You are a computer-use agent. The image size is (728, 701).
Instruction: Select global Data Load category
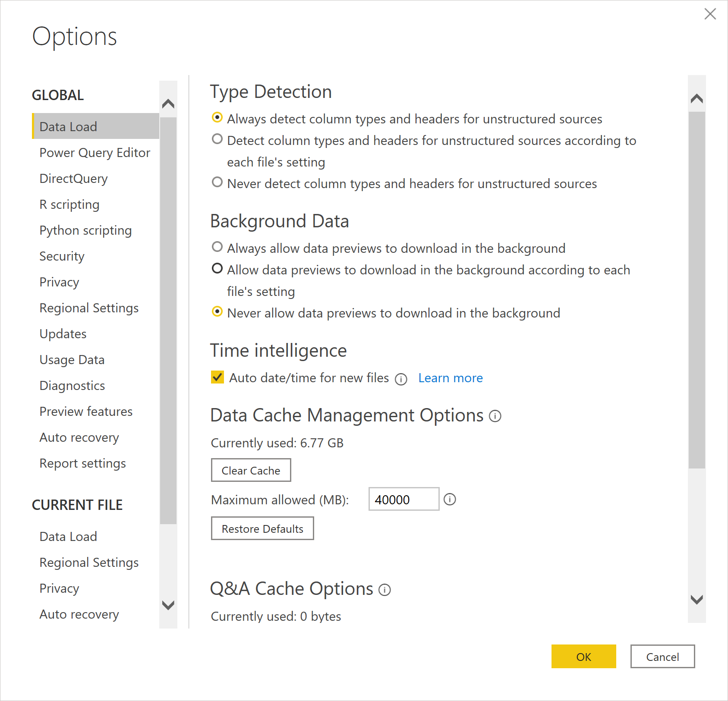pos(95,126)
